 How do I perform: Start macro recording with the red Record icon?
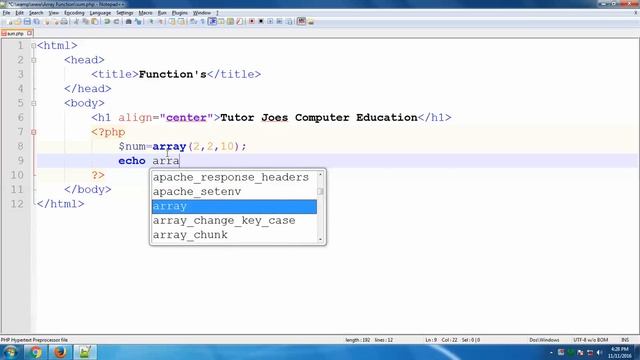(251, 21)
